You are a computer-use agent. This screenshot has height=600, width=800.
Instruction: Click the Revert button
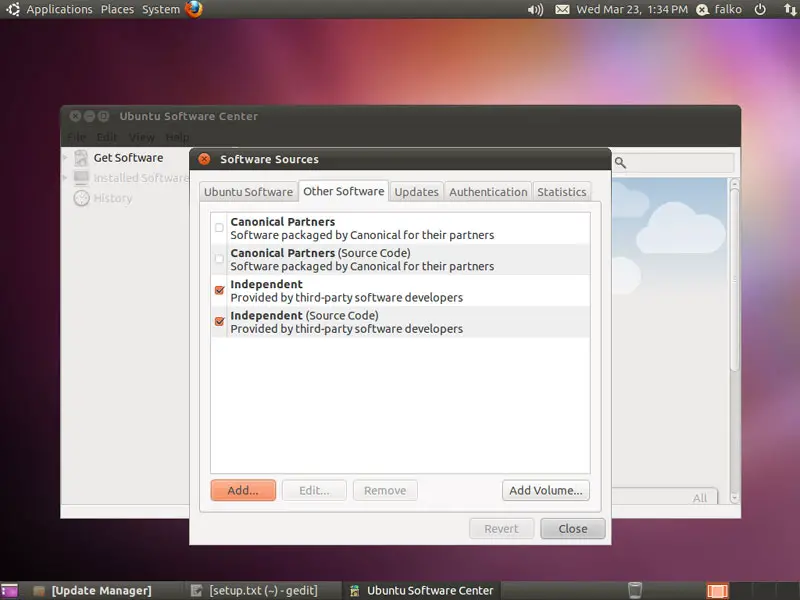tap(502, 529)
